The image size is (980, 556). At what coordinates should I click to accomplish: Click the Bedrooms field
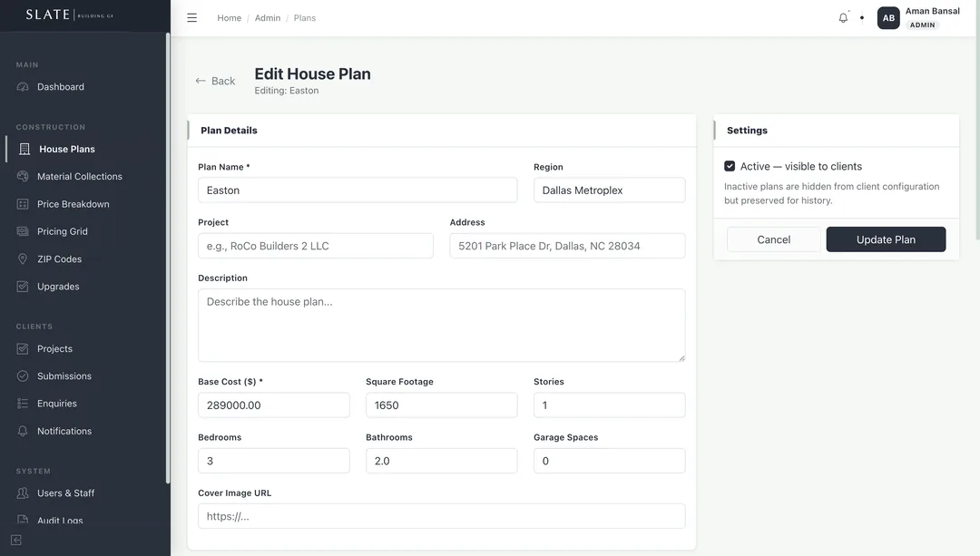click(274, 461)
